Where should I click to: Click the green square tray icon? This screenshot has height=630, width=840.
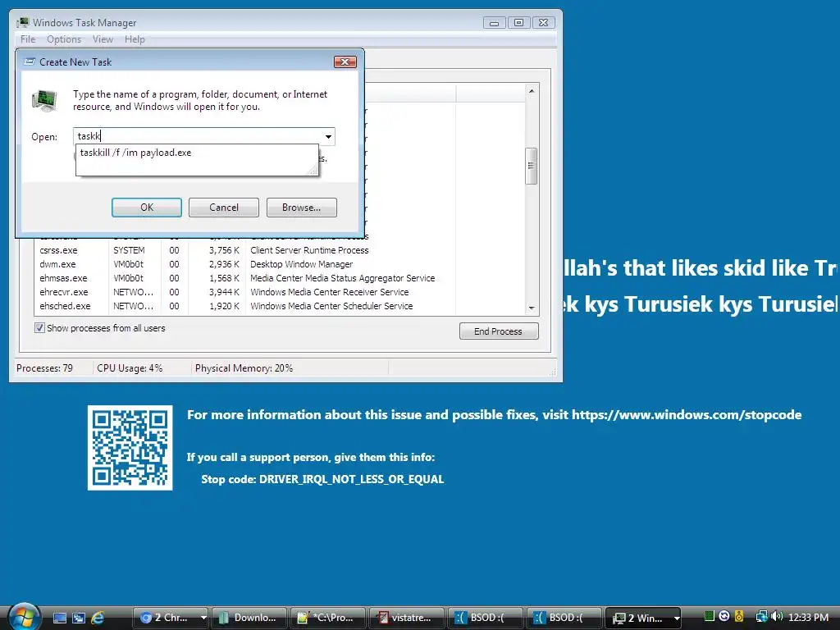click(710, 617)
